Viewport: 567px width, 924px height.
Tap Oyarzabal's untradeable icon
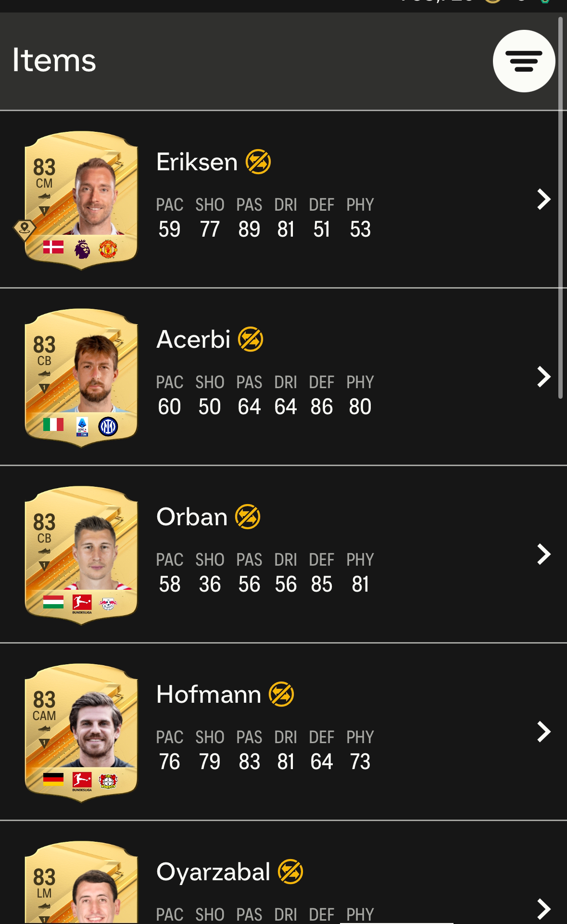point(290,872)
